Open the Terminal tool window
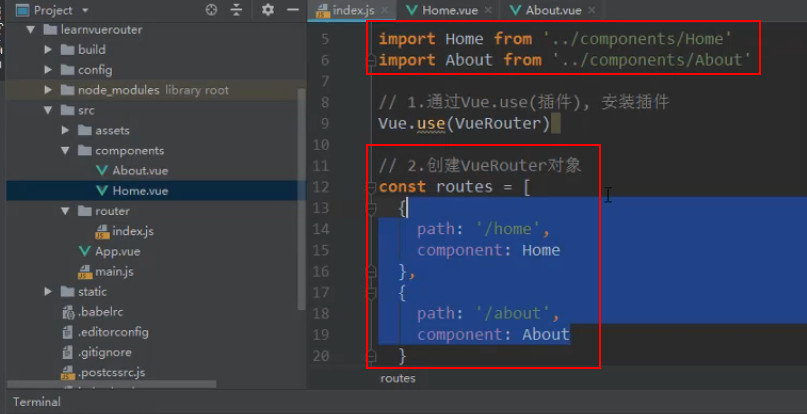The height and width of the screenshot is (414, 807). (37, 402)
